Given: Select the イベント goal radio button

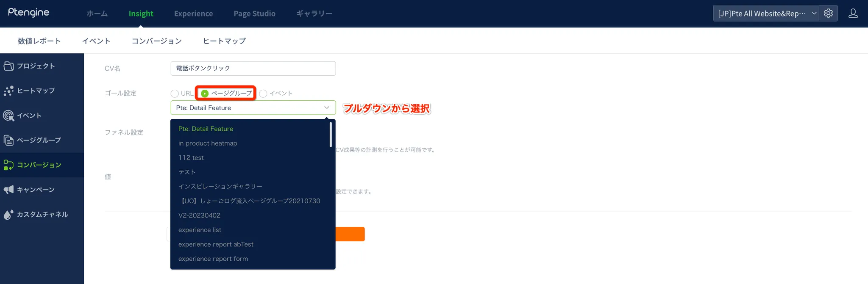Looking at the screenshot, I should pyautogui.click(x=263, y=94).
